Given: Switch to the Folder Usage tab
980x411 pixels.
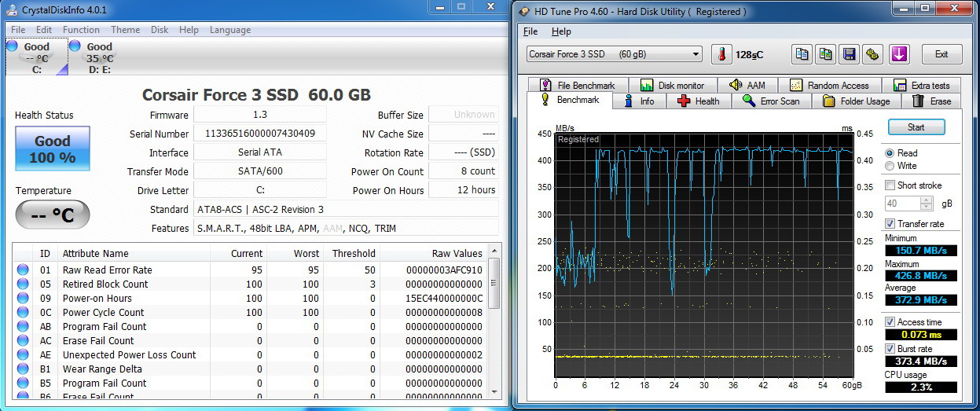Looking at the screenshot, I should 856,101.
